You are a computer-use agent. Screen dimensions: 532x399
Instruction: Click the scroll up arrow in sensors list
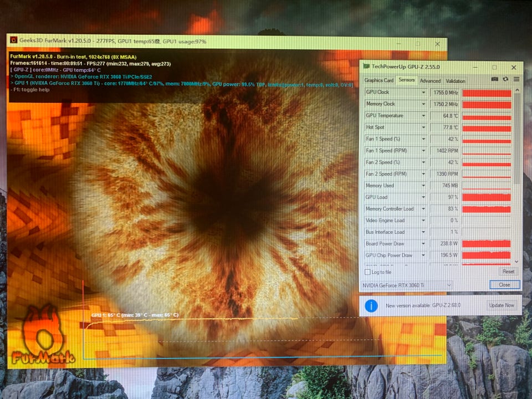click(x=516, y=90)
